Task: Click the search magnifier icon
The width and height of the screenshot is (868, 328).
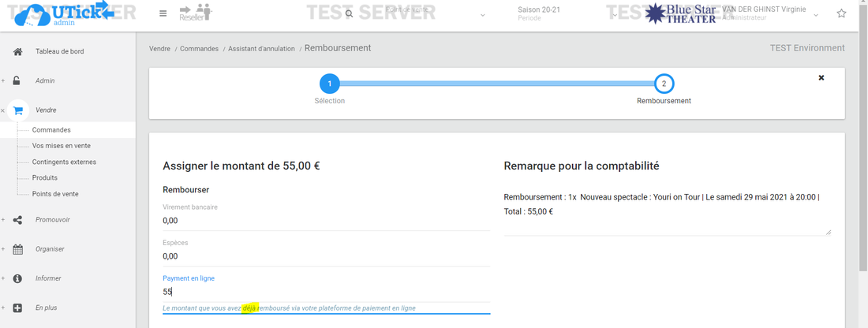Action: (x=349, y=13)
